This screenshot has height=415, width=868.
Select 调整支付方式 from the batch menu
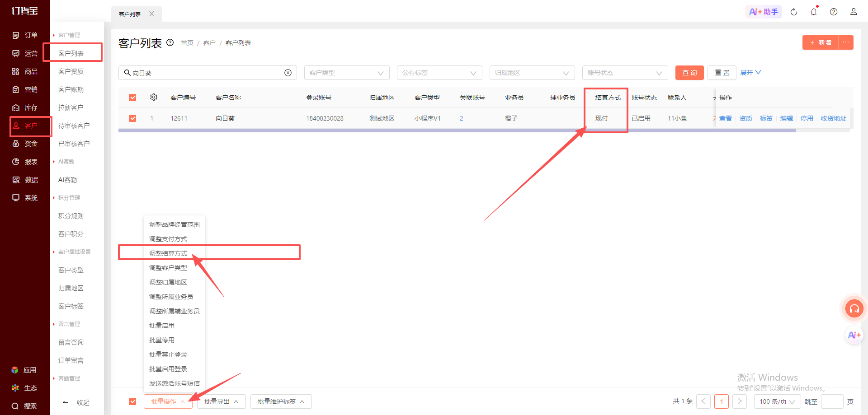pos(168,239)
